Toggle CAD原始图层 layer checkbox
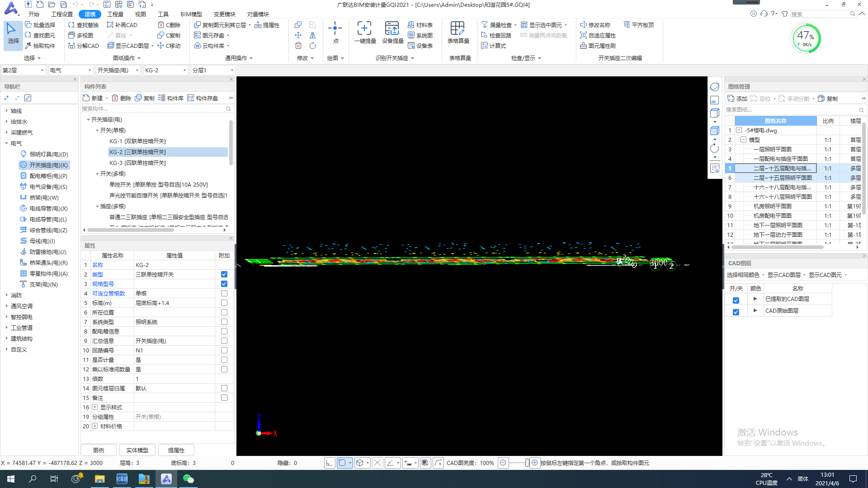Viewport: 868px width, 488px height. pos(736,312)
